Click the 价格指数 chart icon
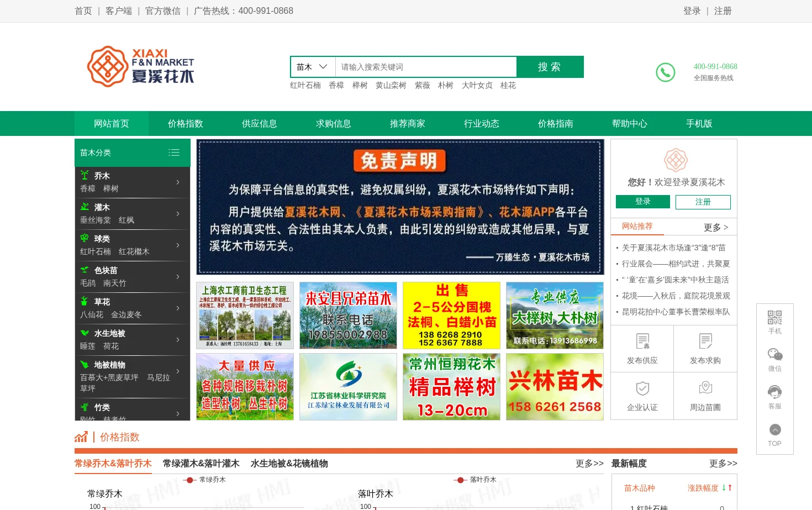Screen dimensions: 812x510 (81, 437)
